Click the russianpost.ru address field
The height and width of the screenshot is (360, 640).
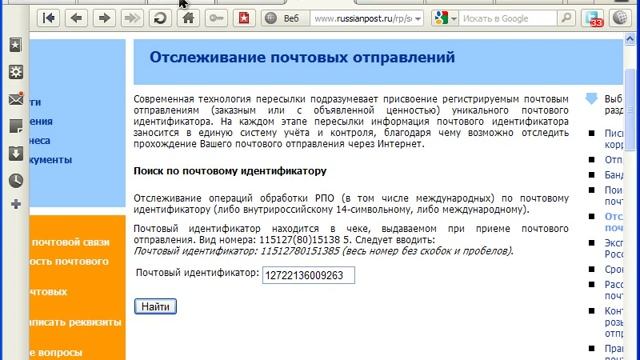[362, 18]
